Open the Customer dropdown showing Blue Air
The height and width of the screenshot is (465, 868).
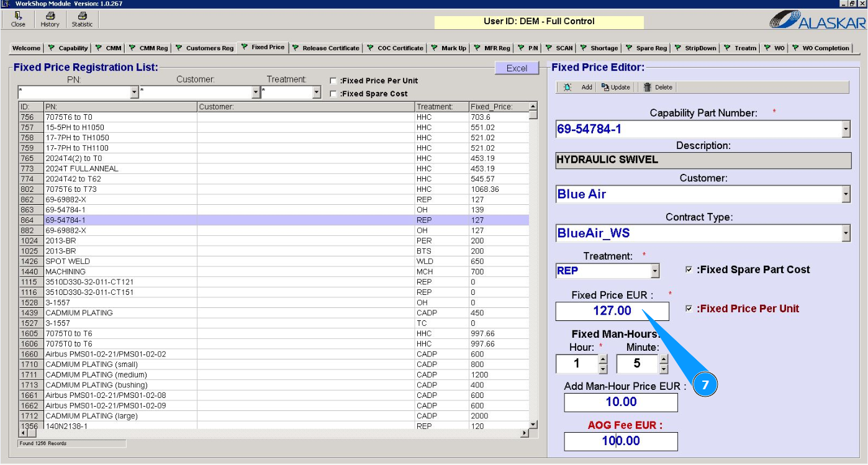click(845, 194)
